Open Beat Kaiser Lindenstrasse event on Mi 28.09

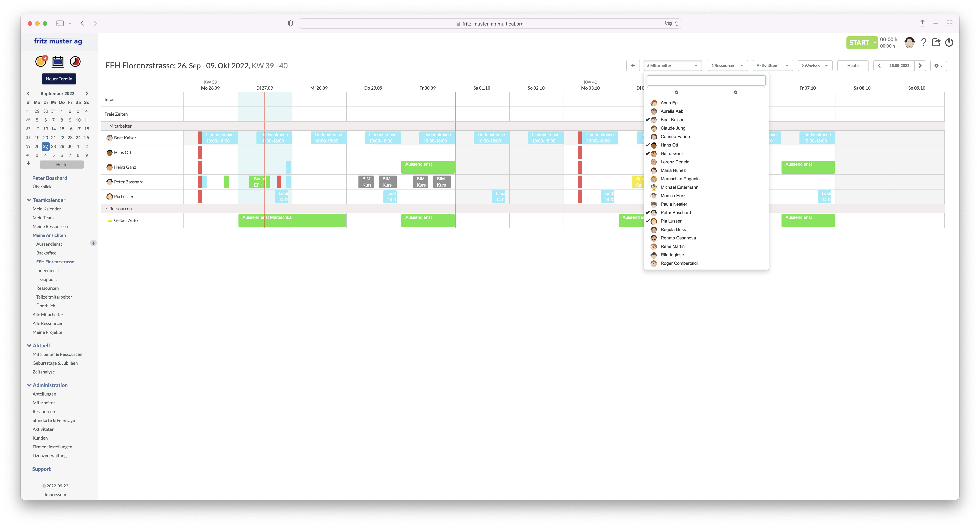click(328, 138)
